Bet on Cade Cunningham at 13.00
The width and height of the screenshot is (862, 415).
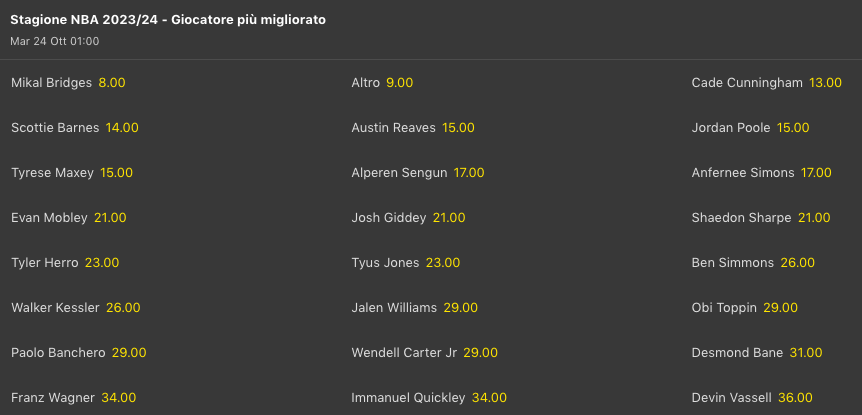825,83
